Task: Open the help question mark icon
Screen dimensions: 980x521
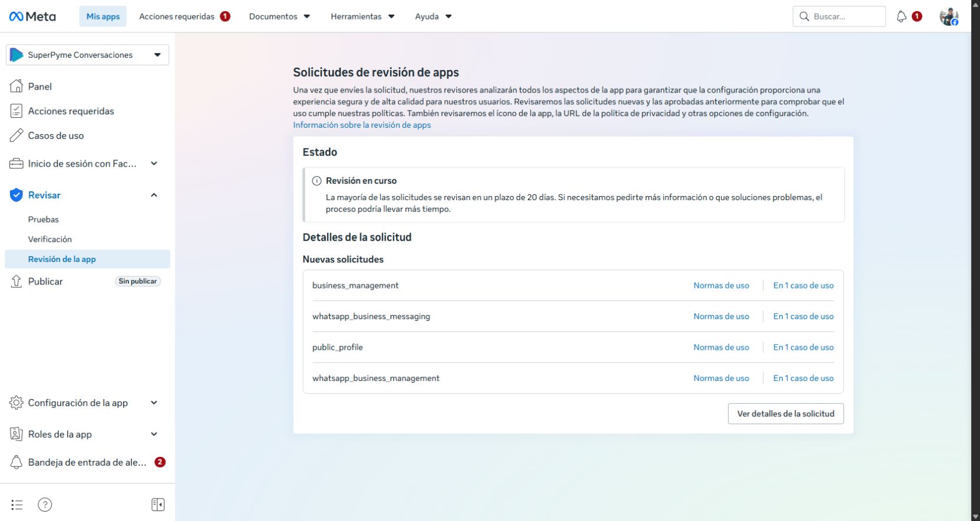Action: click(x=45, y=505)
